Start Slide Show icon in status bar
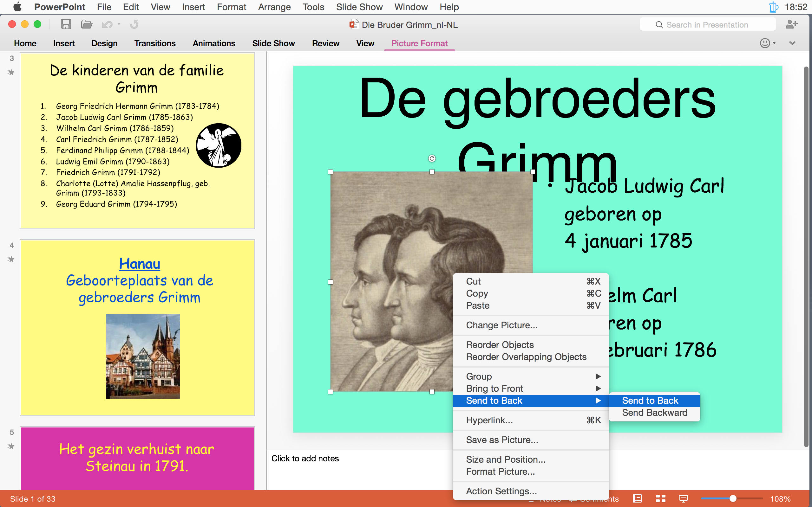 point(684,499)
